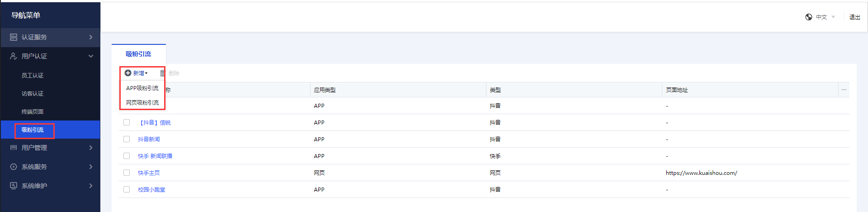The width and height of the screenshot is (868, 212).
Task: Click the 系统维护 monitor icon
Action: (14, 186)
